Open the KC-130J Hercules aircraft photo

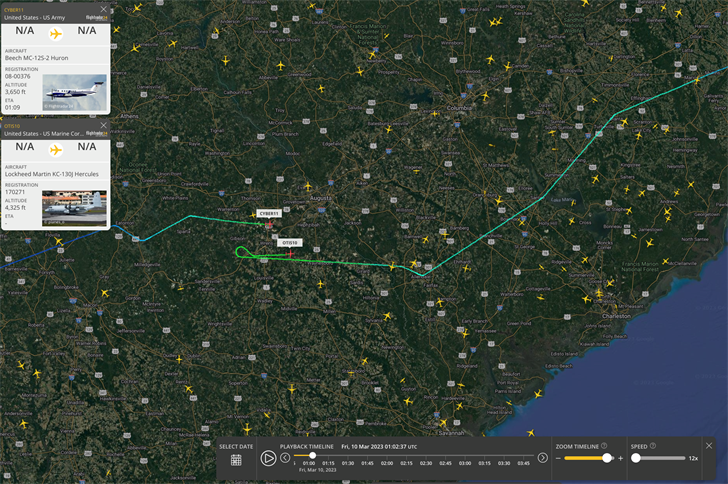tap(75, 208)
